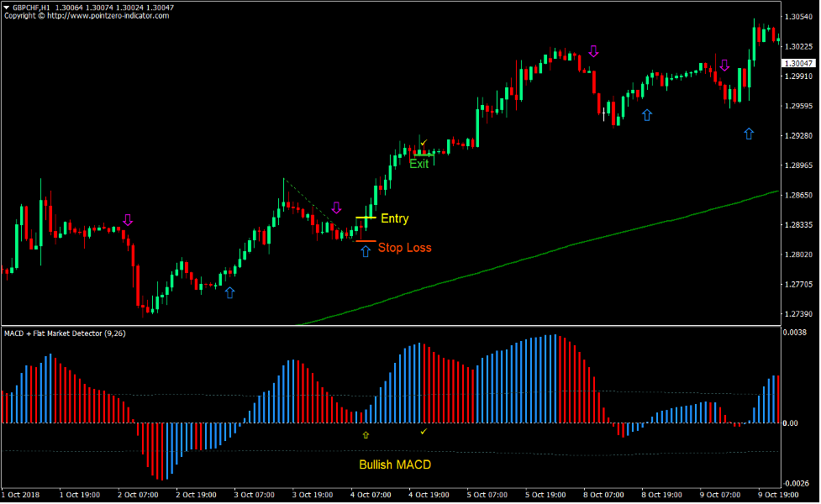Image resolution: width=821 pixels, height=504 pixels.
Task: Click the blue up arrow at the far right edge
Action: [x=748, y=132]
